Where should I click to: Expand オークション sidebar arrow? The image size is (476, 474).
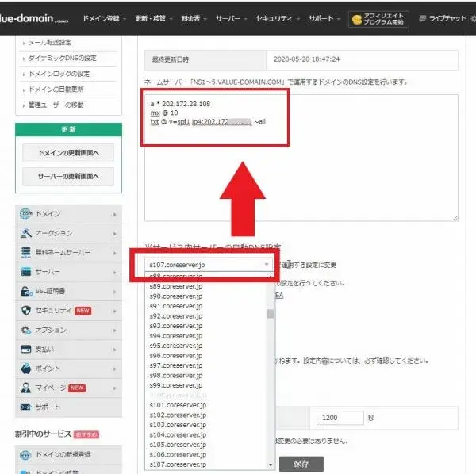[x=115, y=234]
